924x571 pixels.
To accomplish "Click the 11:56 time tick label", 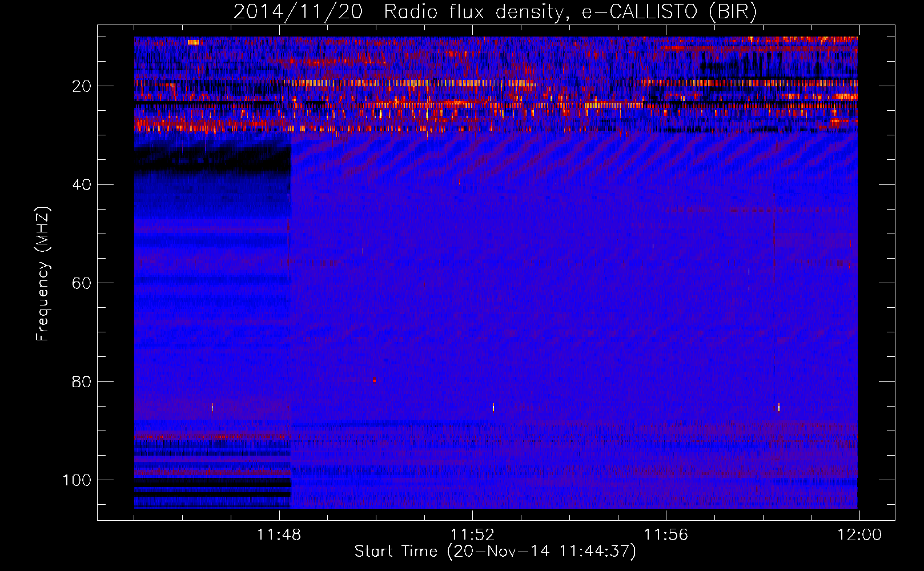I will [x=666, y=535].
